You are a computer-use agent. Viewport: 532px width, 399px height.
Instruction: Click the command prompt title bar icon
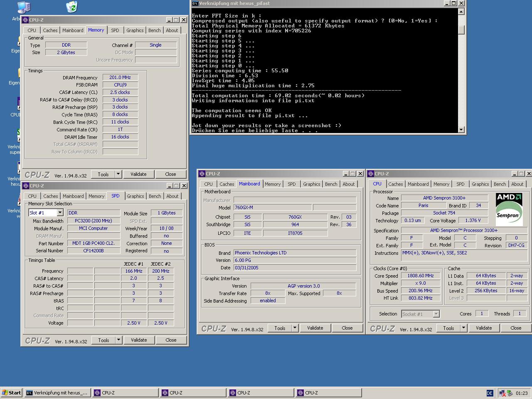coord(195,3)
